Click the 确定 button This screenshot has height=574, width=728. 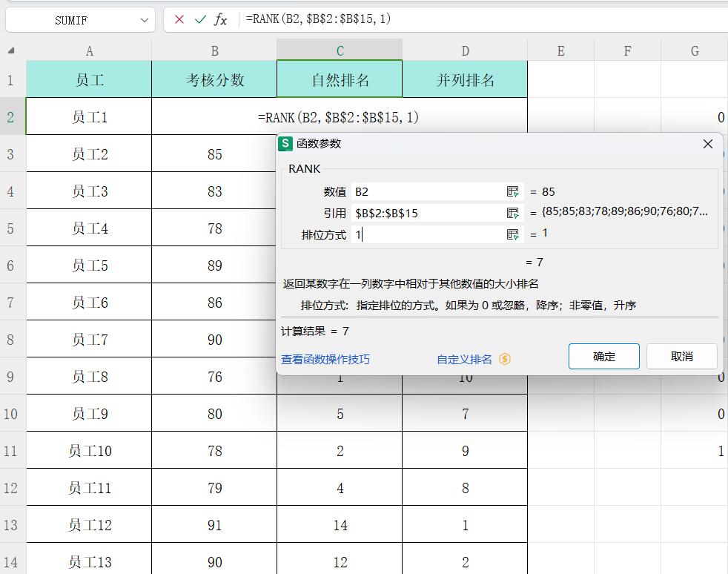point(604,357)
